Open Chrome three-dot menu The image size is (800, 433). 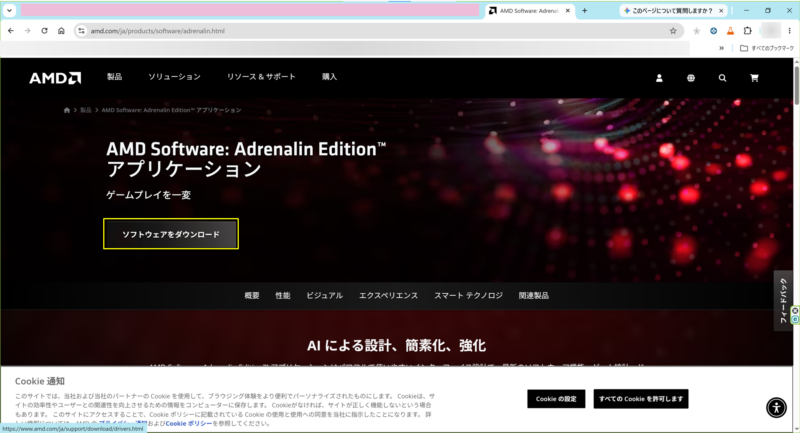(x=789, y=31)
